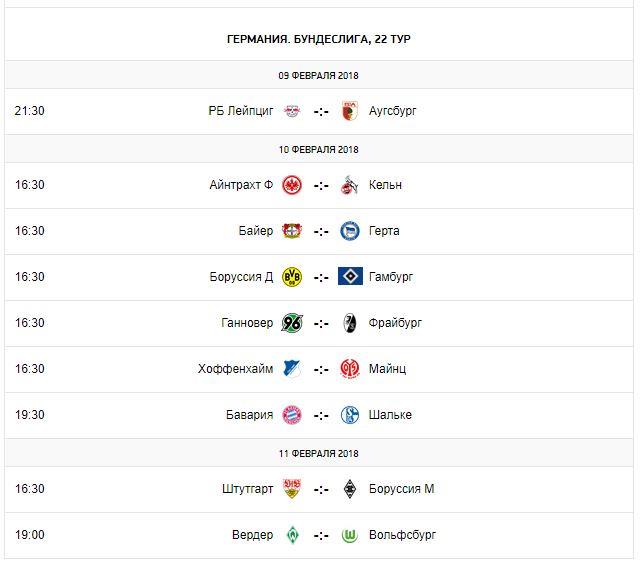Click the Bayern Munich crest
This screenshot has width=640, height=566.
click(x=292, y=415)
